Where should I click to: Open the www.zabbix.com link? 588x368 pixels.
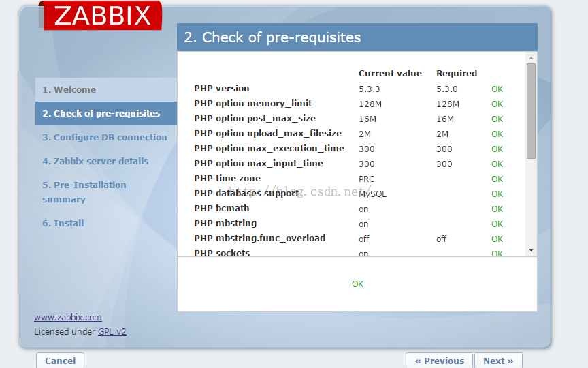pyautogui.click(x=68, y=318)
